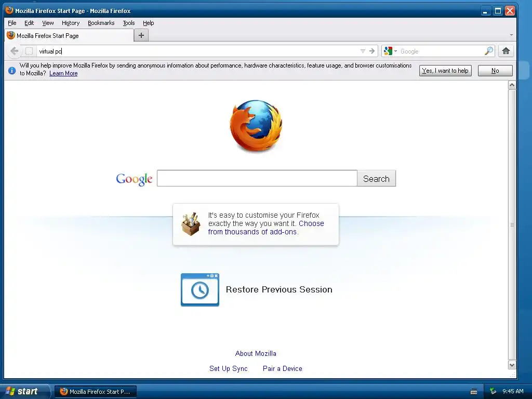Click the info icon in notification bar
The image size is (532, 399).
[x=12, y=70]
